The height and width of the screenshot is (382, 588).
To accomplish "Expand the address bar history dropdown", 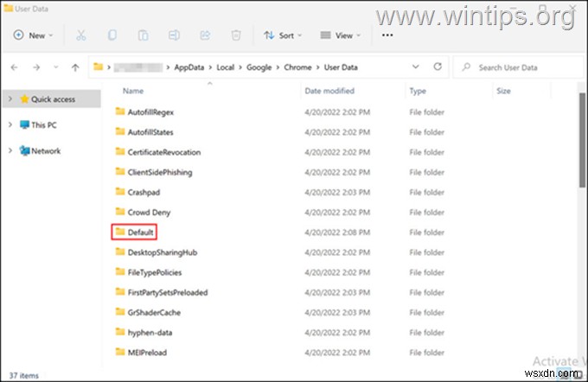I will click(416, 67).
